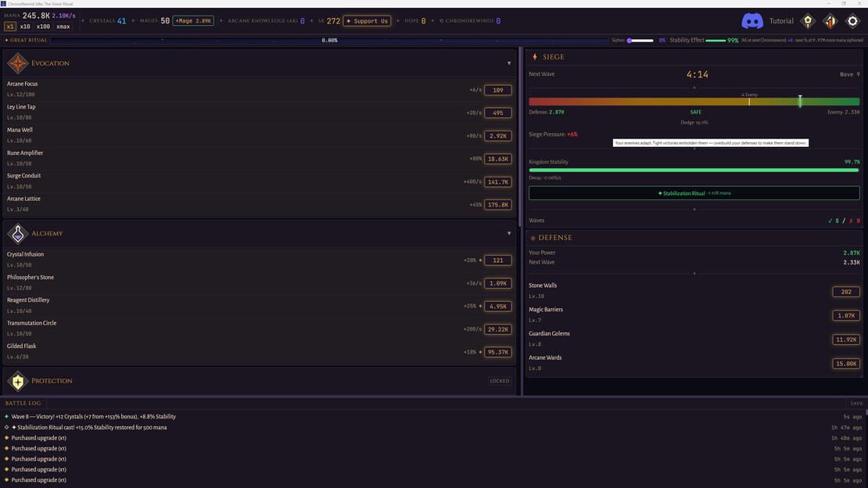Collapse the Alchemy section arrow
The width and height of the screenshot is (868, 488).
pyautogui.click(x=509, y=233)
